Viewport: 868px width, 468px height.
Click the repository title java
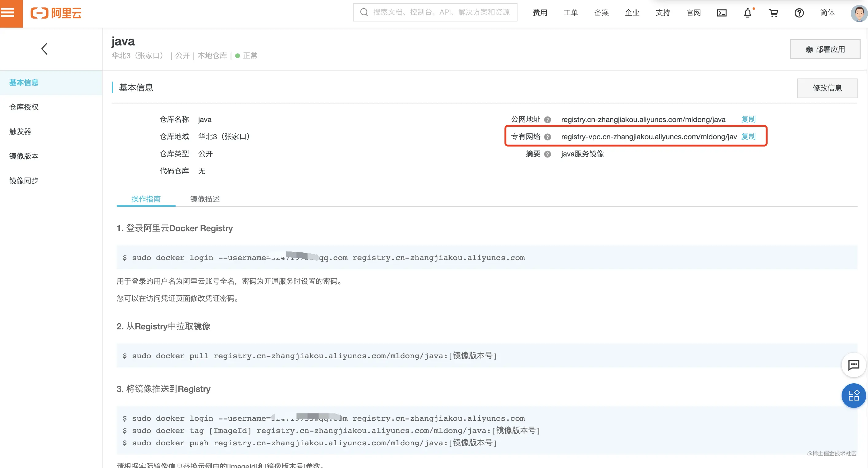(x=123, y=41)
